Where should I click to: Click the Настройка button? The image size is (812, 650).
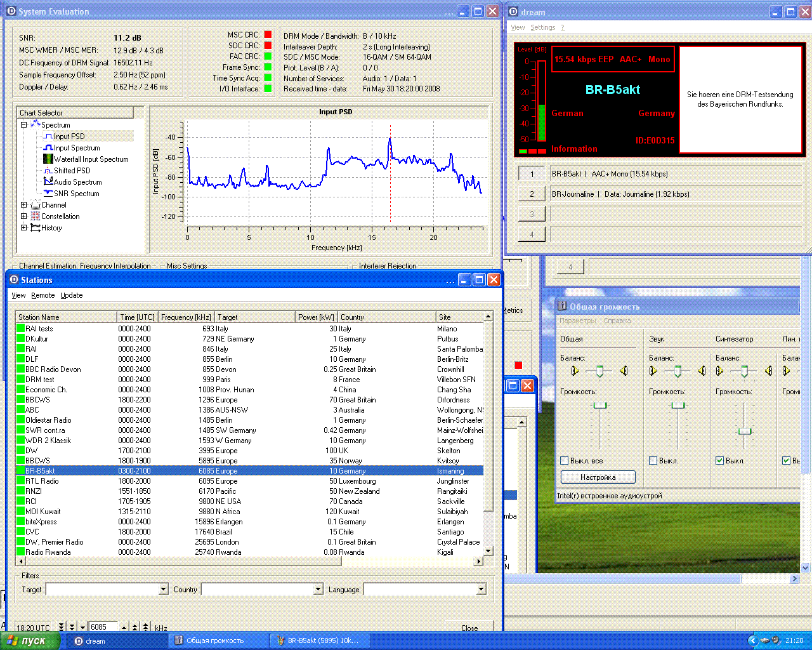[x=598, y=477]
